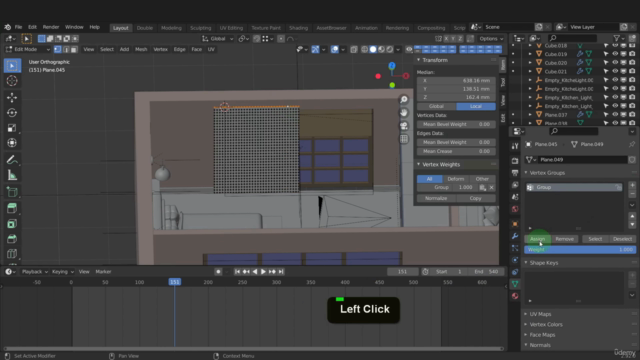Open the Render menu
Screen dimensions: 640x360
(x=51, y=27)
